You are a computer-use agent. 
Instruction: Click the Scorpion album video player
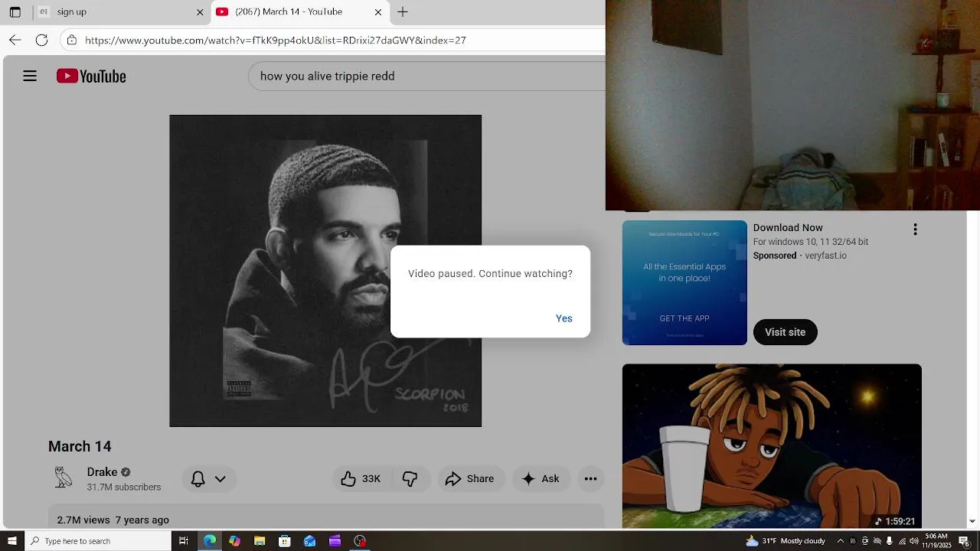(x=325, y=271)
